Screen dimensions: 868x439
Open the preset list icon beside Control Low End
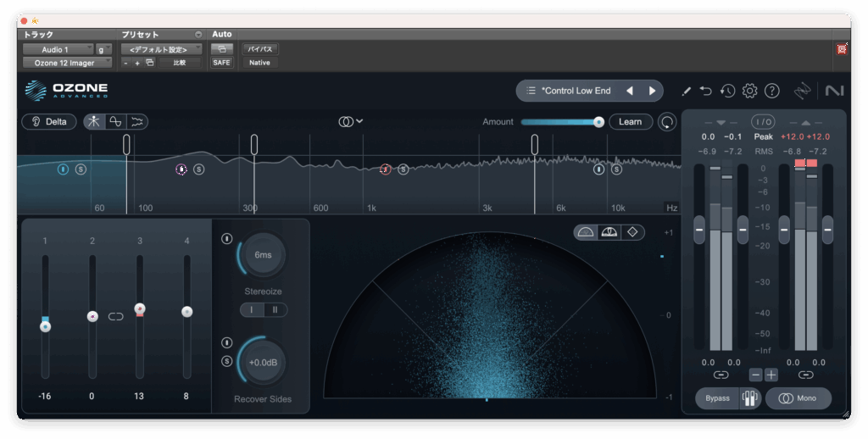531,91
